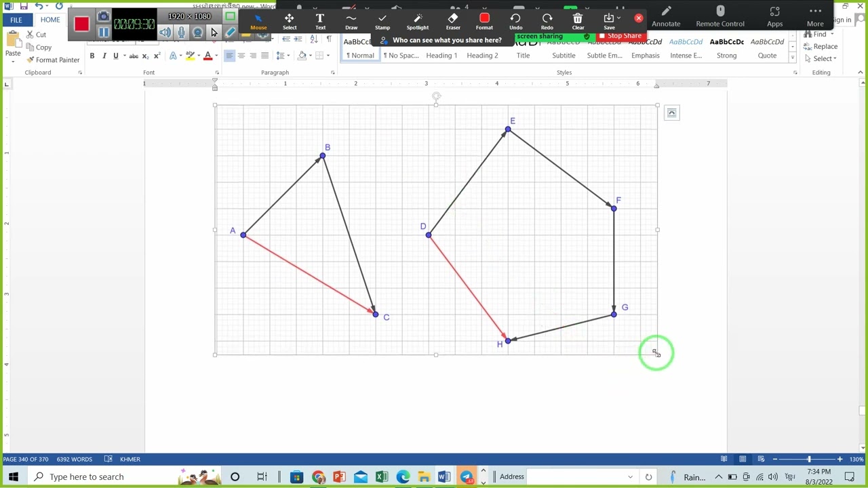Enable the Spotlight annotation tool
This screenshot has height=488, width=868.
pyautogui.click(x=418, y=22)
